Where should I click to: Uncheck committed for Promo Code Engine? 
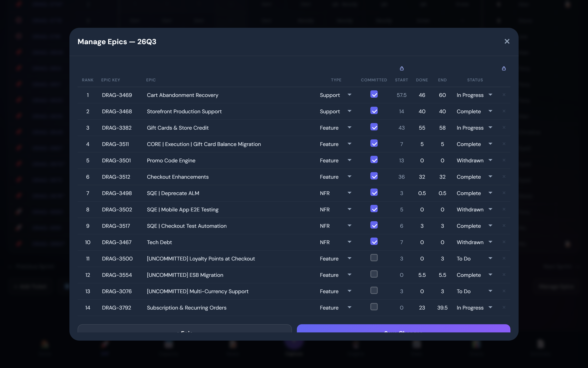pyautogui.click(x=374, y=160)
